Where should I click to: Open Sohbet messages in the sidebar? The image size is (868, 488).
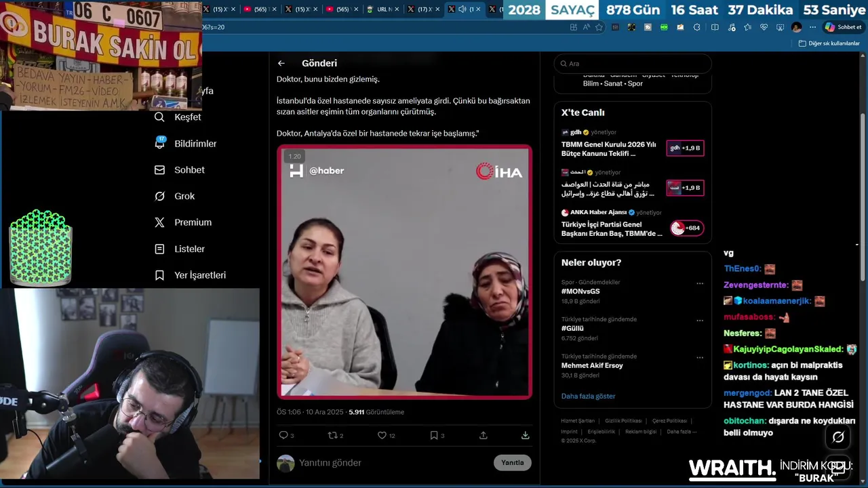(180, 170)
